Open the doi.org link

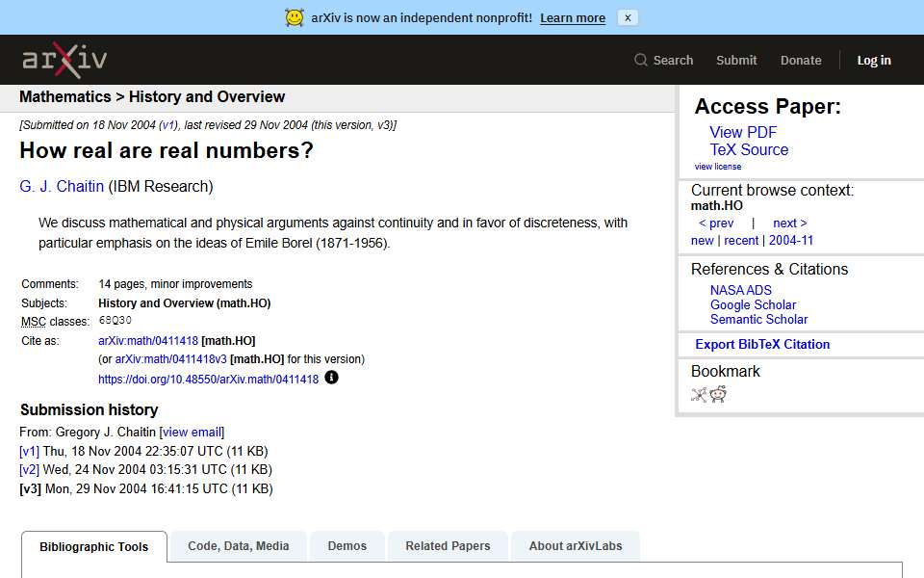point(208,380)
